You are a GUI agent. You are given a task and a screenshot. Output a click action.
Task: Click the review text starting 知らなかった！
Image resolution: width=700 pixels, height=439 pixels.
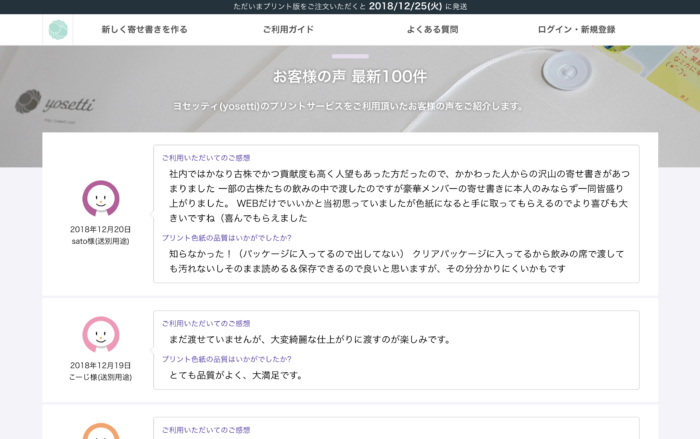tap(396, 261)
